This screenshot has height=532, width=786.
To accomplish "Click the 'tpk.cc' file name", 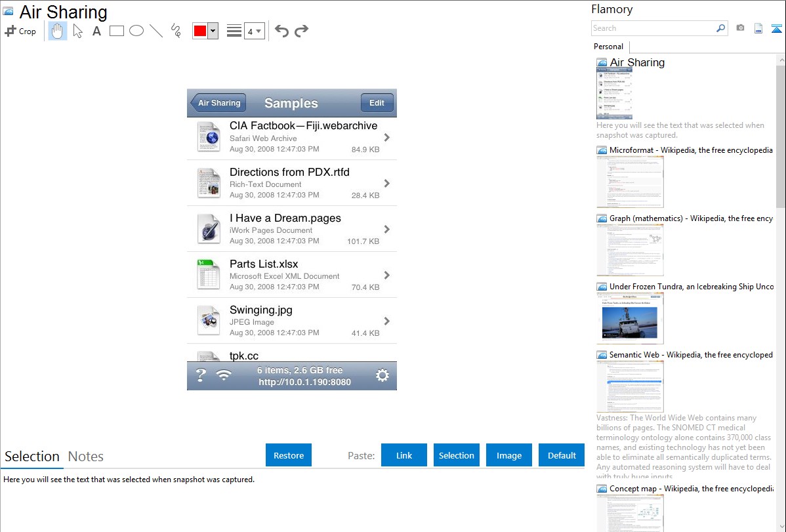I will coord(243,356).
